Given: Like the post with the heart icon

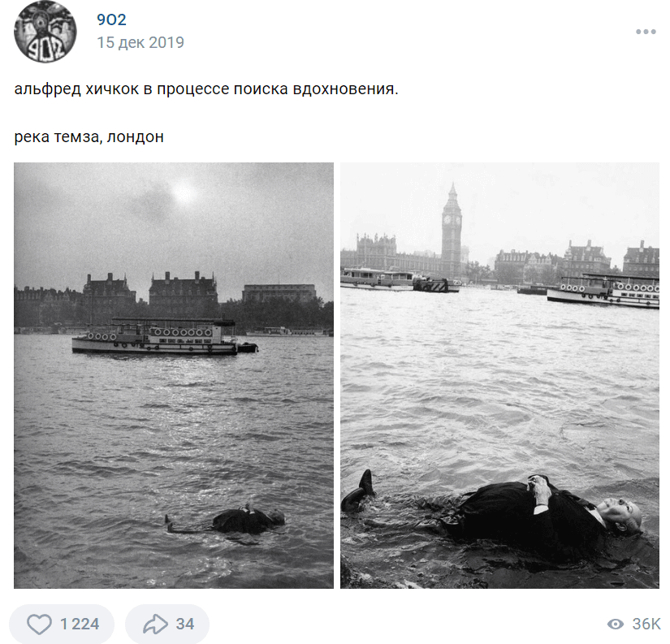Looking at the screenshot, I should pyautogui.click(x=39, y=624).
